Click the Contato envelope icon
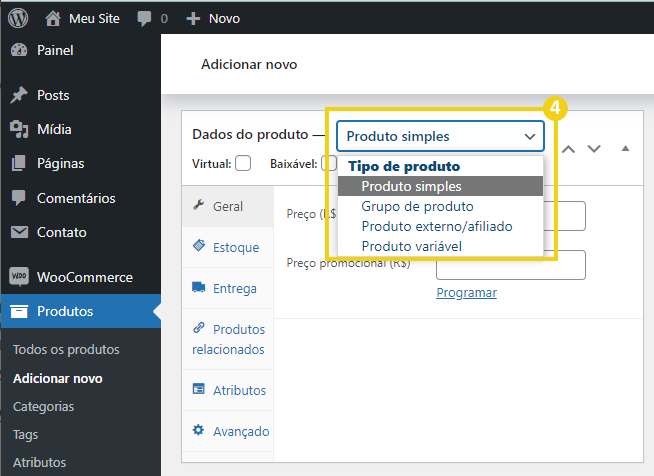The height and width of the screenshot is (476, 654). coord(19,232)
